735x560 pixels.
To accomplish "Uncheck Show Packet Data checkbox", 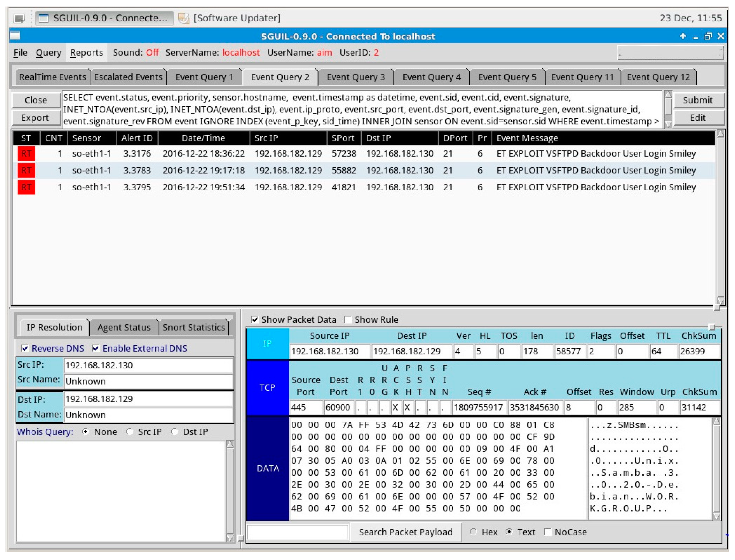I will [255, 320].
